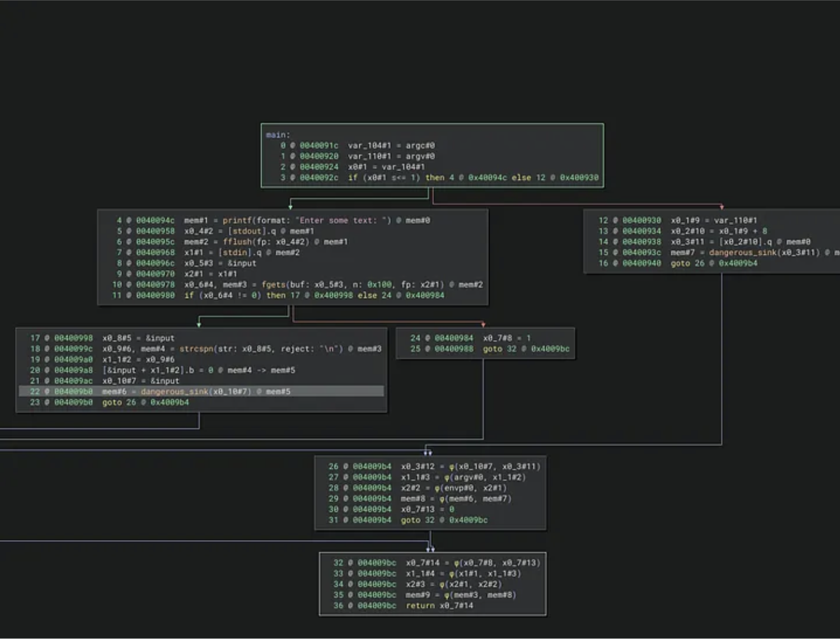Screen dimensions: 840x640
Task: Select &input variable in instruction 8
Action: [242, 263]
